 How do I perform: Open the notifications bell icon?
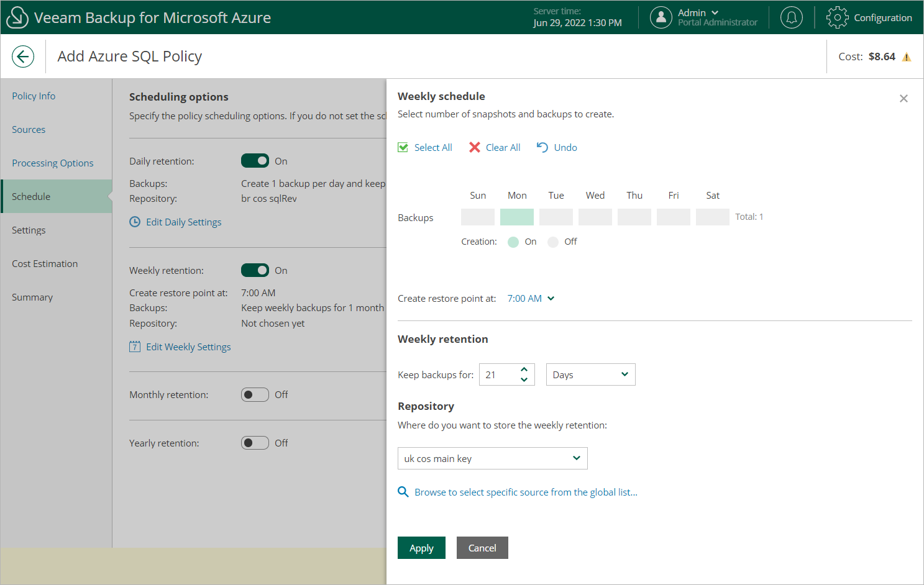click(x=791, y=17)
